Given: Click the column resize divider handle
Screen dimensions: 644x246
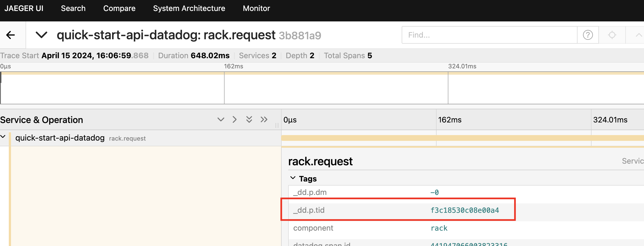Looking at the screenshot, I should click(277, 125).
